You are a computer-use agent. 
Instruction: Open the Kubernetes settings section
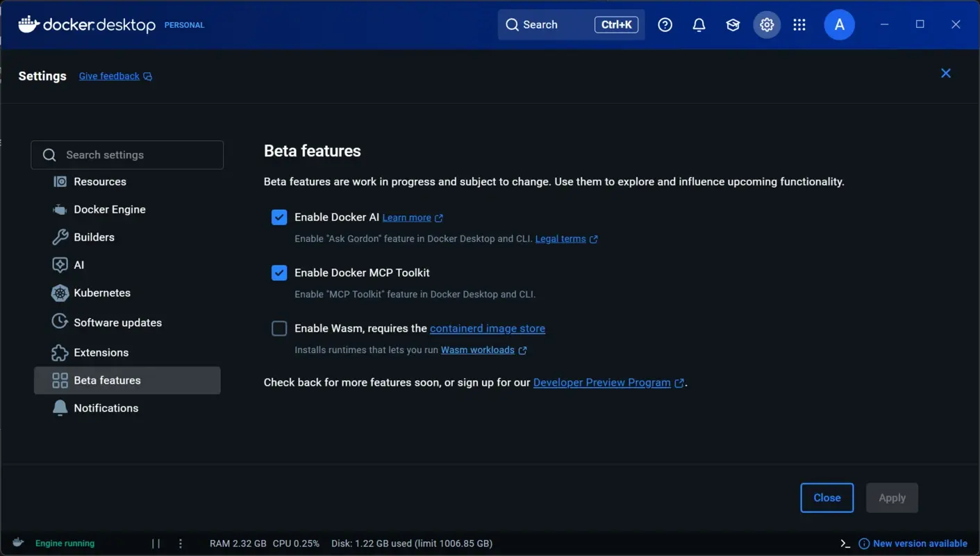pos(102,293)
